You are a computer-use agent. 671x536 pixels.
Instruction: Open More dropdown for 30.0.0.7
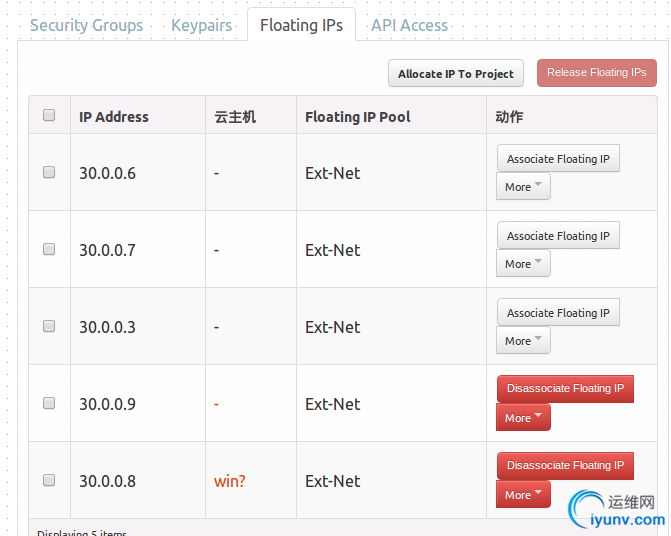[523, 264]
